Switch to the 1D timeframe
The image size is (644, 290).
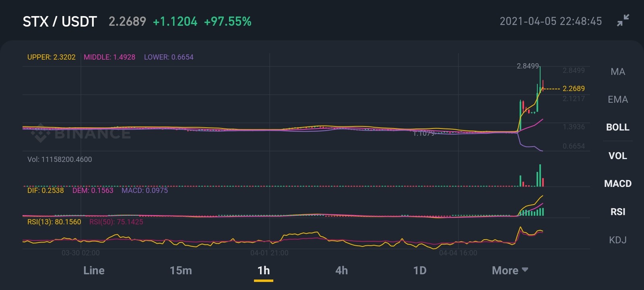pos(420,270)
